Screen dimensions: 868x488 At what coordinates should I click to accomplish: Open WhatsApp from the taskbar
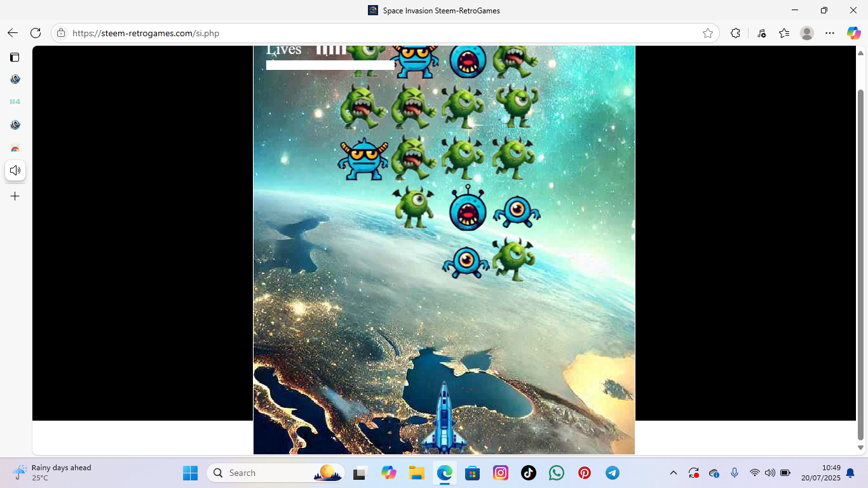point(557,473)
